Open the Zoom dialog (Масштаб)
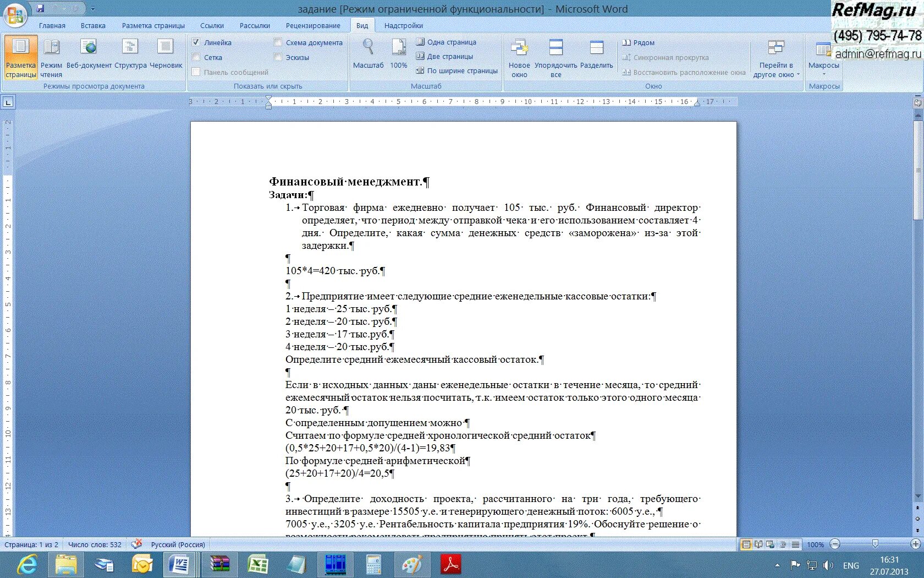 pos(368,54)
